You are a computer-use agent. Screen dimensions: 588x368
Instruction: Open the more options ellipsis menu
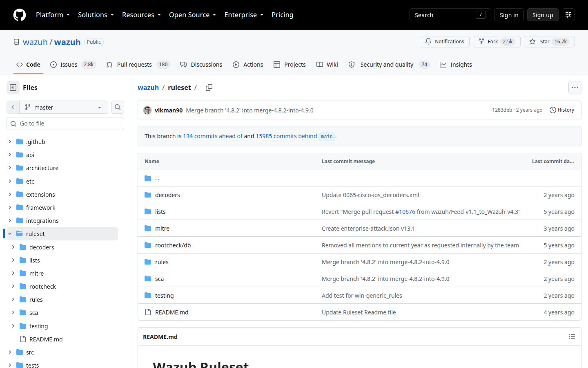[x=575, y=88]
